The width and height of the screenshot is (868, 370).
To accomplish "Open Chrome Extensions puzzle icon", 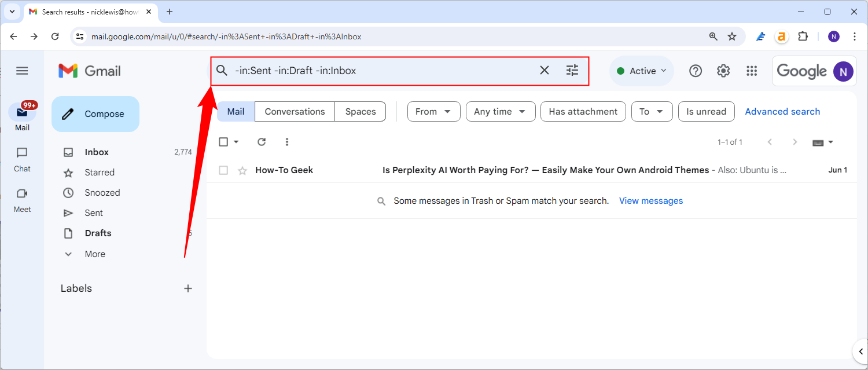I will [x=803, y=36].
